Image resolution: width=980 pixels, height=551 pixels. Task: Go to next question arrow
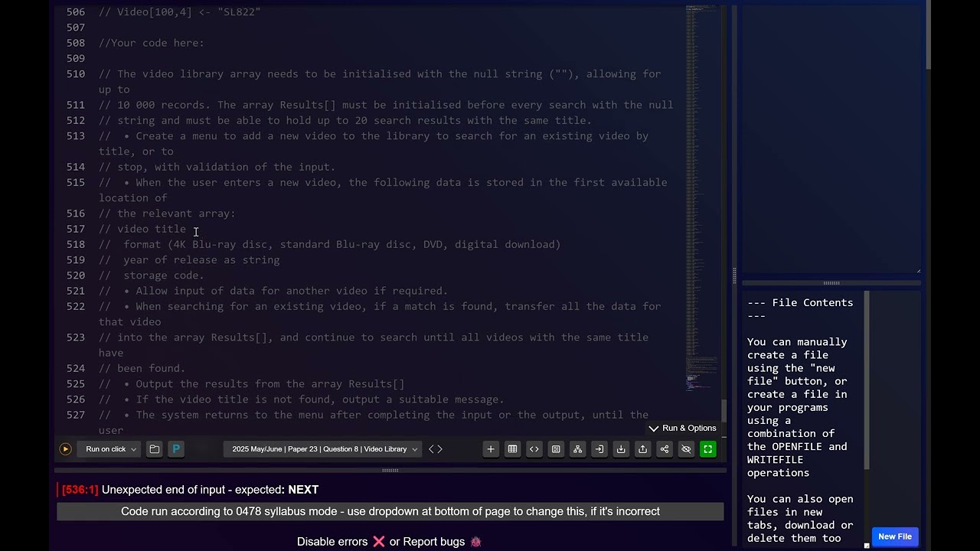pyautogui.click(x=439, y=449)
